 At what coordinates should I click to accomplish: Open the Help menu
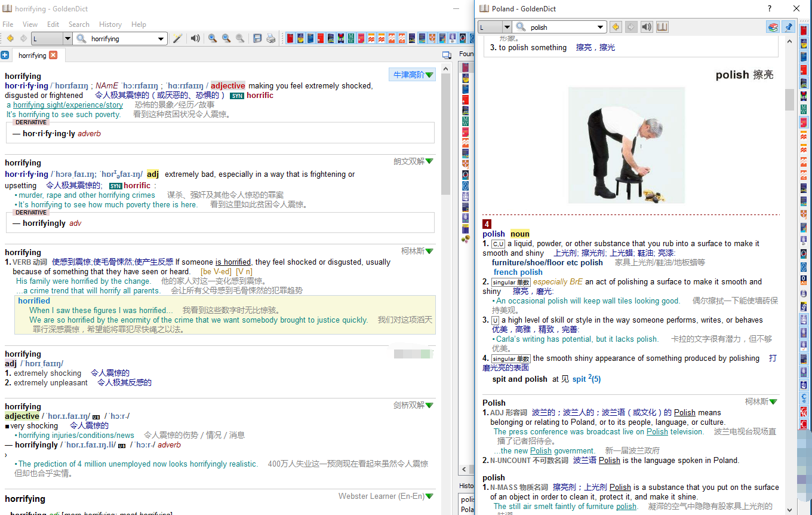pyautogui.click(x=139, y=24)
